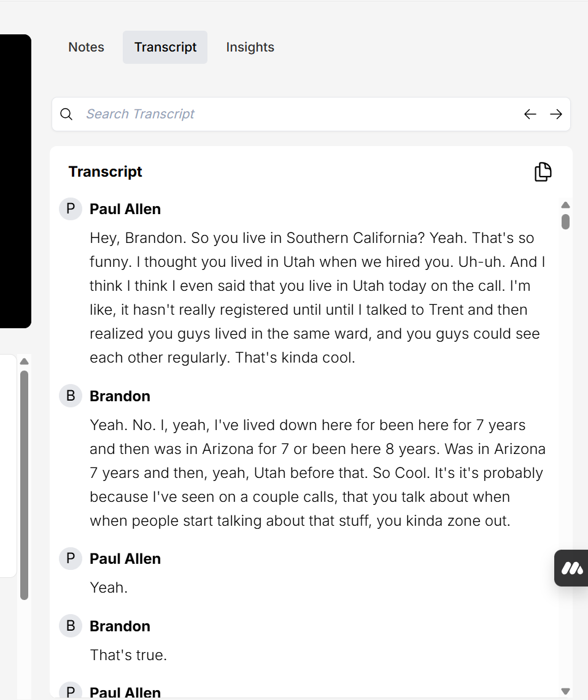Go to next search result arrow
Screen dimensions: 588x700
(556, 114)
